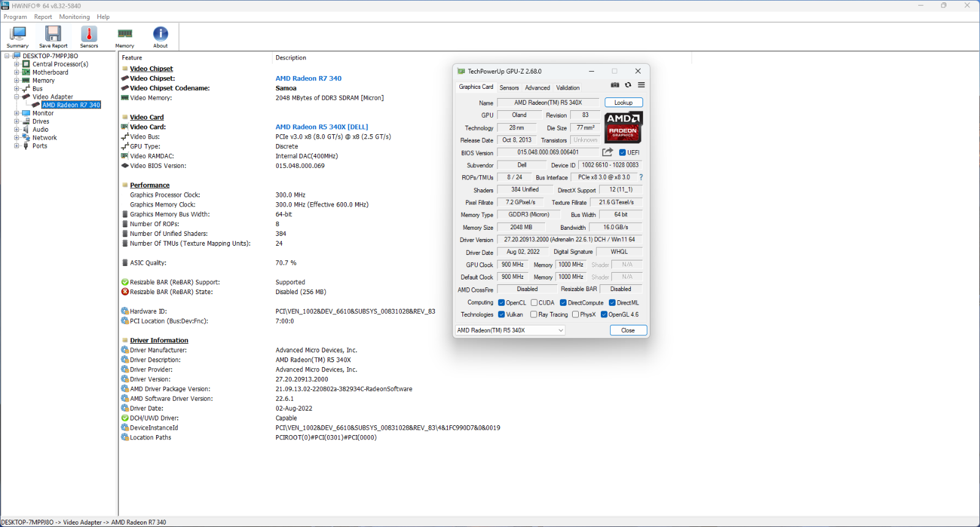Image resolution: width=980 pixels, height=527 pixels.
Task: Click the BIOS export share icon
Action: tap(608, 152)
